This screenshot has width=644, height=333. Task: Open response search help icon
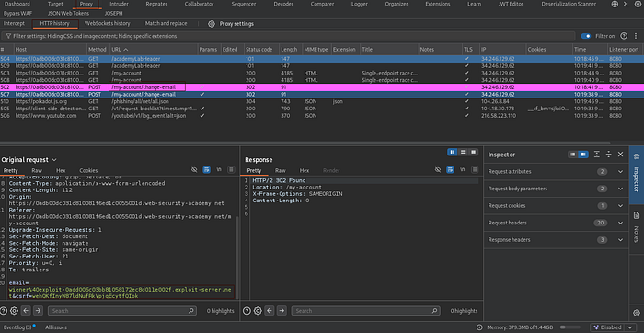[247, 311]
